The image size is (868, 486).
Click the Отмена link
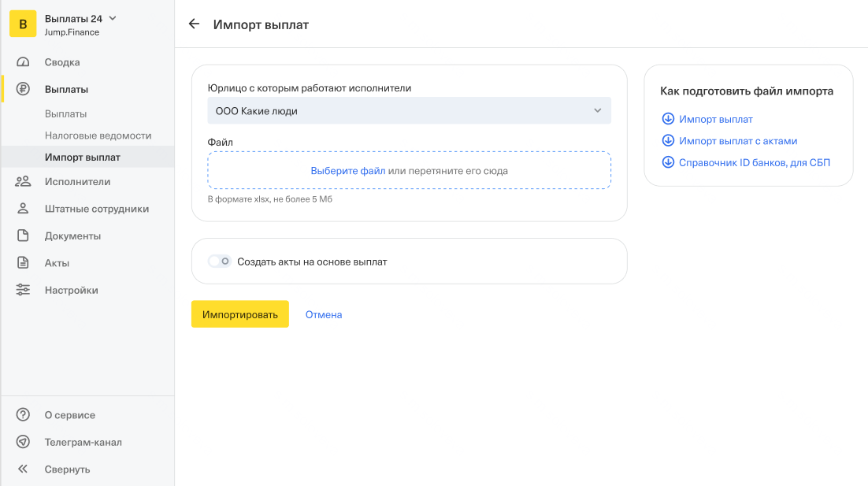[324, 314]
